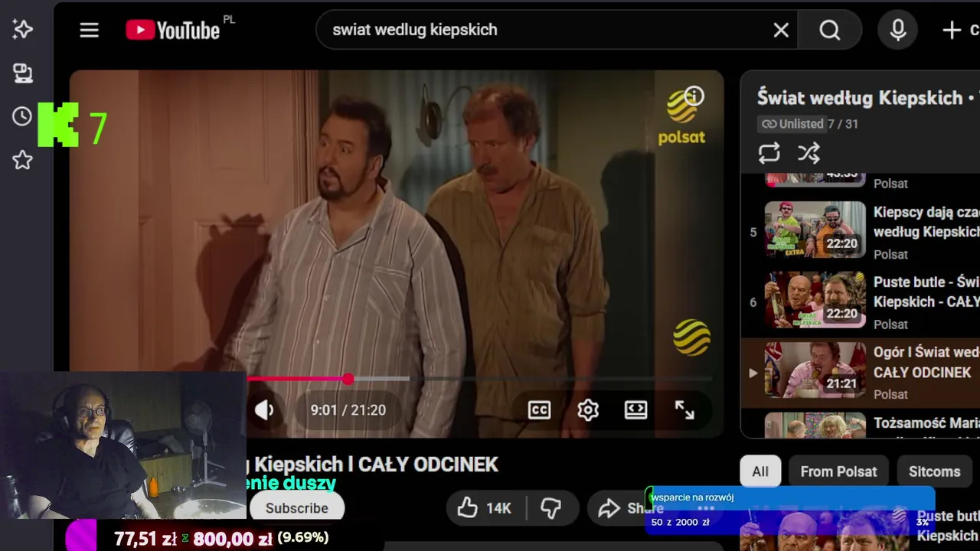Open player settings gear
This screenshot has width=980, height=551.
588,410
